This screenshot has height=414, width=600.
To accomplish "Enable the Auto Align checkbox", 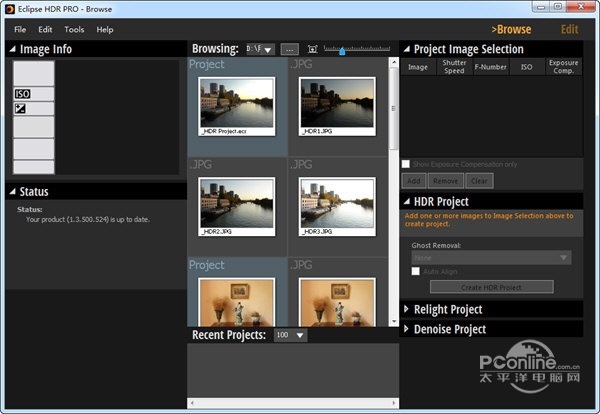I will [x=416, y=271].
